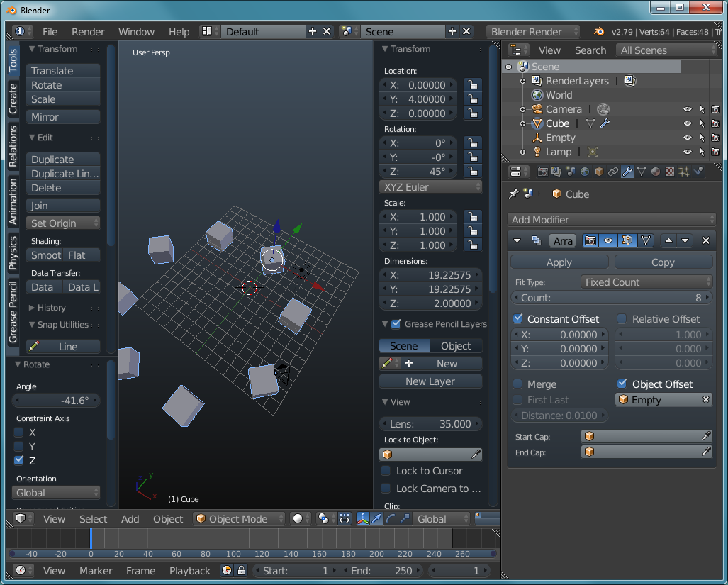Open the Render properties tab camera icon
The image size is (728, 585).
[542, 172]
